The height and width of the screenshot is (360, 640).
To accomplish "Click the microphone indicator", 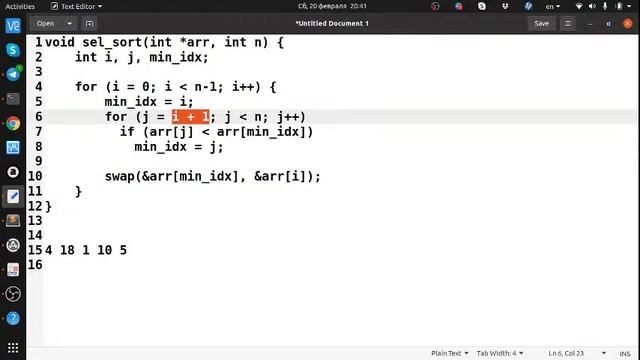I will [605, 6].
